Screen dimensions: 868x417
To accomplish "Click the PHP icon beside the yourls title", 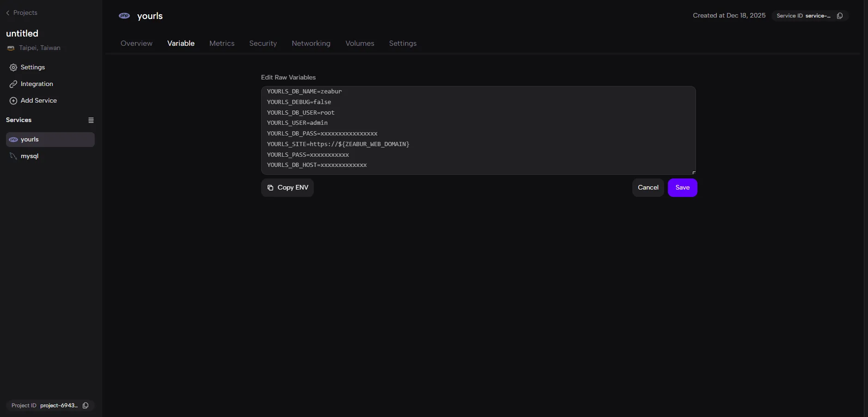I will click(124, 16).
